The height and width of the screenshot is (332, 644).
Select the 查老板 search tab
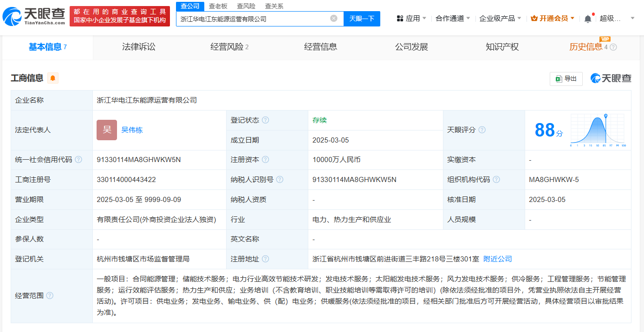click(x=218, y=6)
